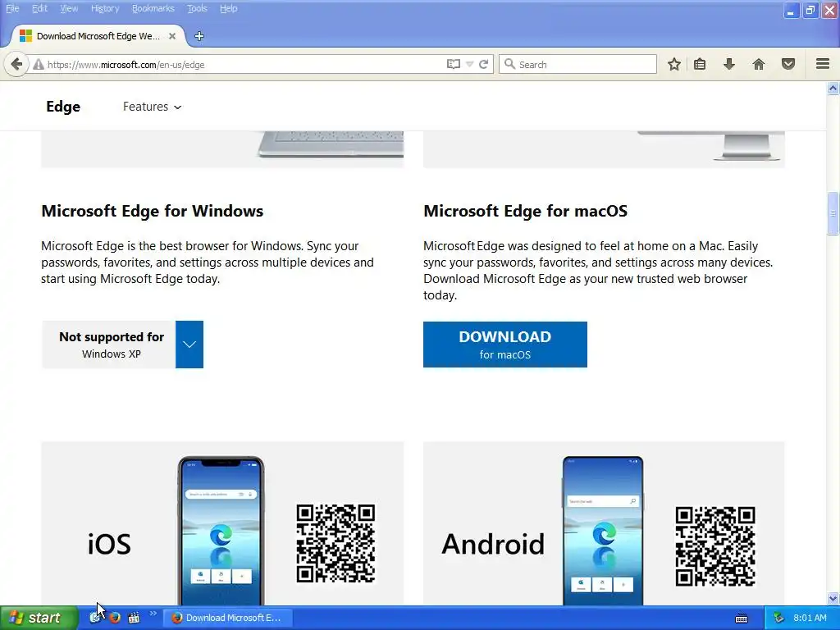This screenshot has height=630, width=840.
Task: Click DOWNLOAD for macOS button
Action: point(505,345)
